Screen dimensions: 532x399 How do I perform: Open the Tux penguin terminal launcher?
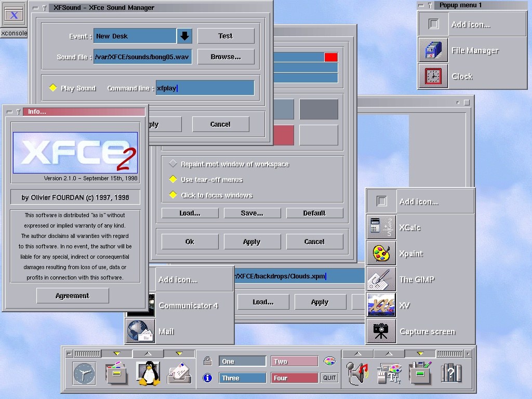[148, 373]
